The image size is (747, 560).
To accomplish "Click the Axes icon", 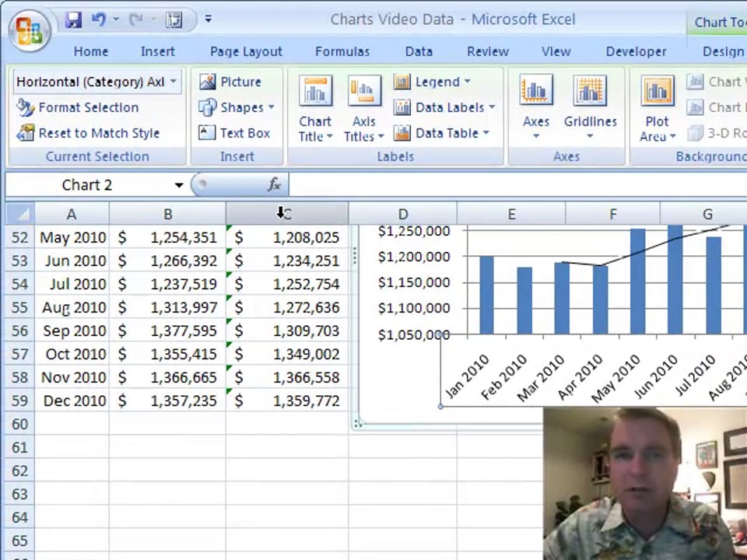I will click(x=536, y=90).
